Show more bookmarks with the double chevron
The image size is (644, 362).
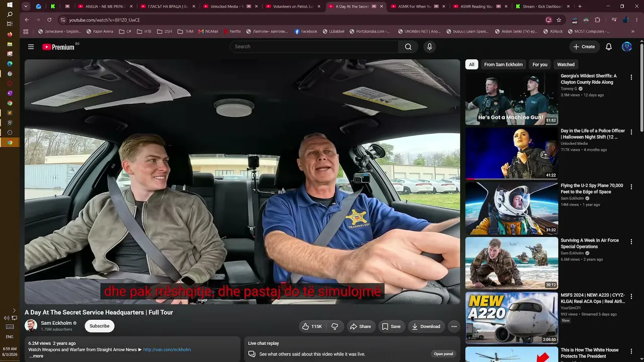pos(633,31)
